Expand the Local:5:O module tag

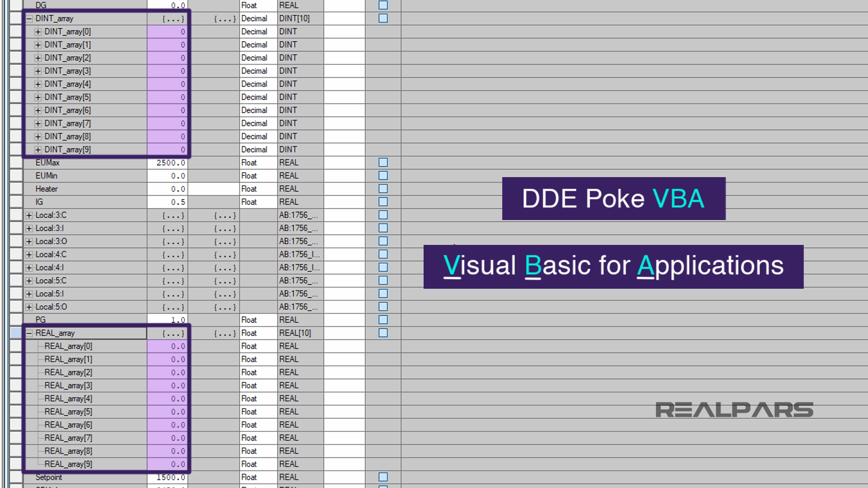28,307
